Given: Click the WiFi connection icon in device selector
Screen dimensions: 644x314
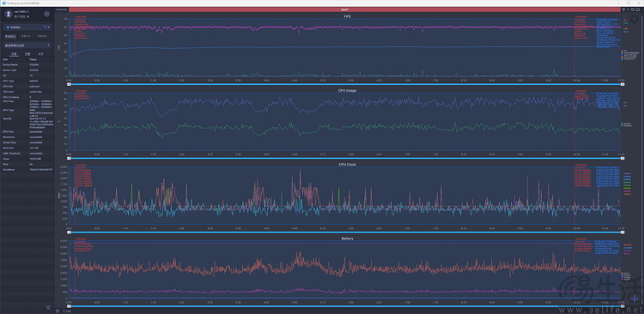Looking at the screenshot, I should click(46, 27).
